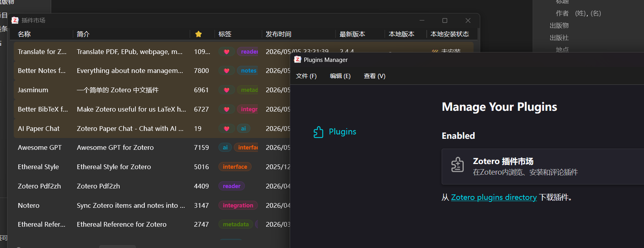Click the 出版物 field label in Zotero pane
The width and height of the screenshot is (644, 248).
pyautogui.click(x=559, y=26)
